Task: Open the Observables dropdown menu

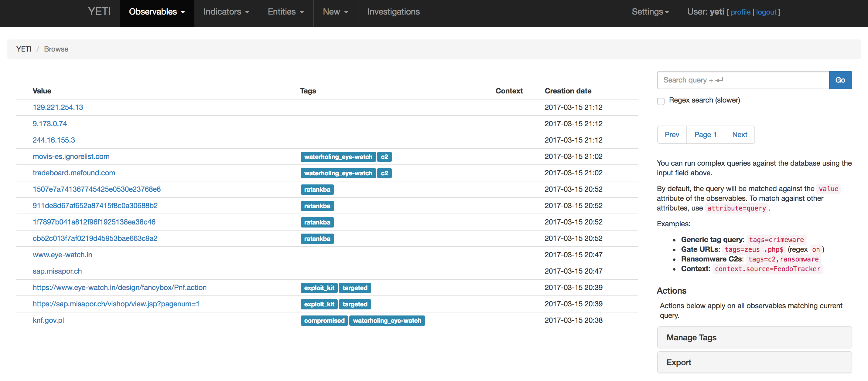Action: [157, 12]
